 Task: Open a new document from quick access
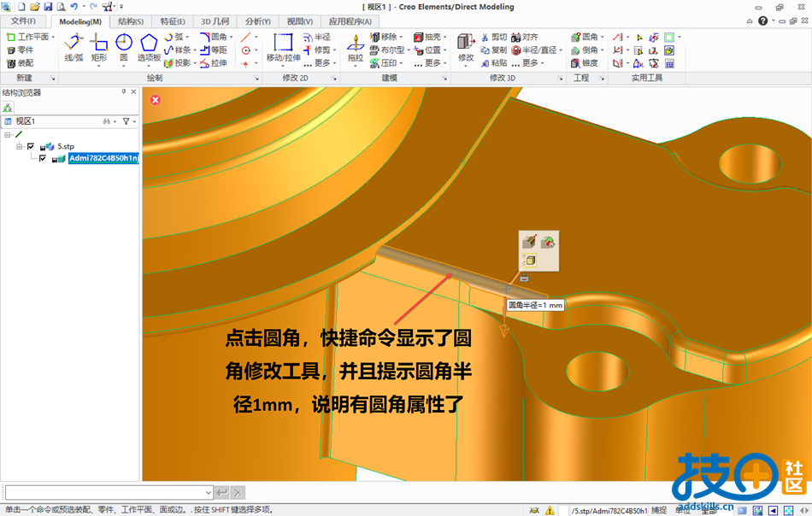click(x=21, y=7)
